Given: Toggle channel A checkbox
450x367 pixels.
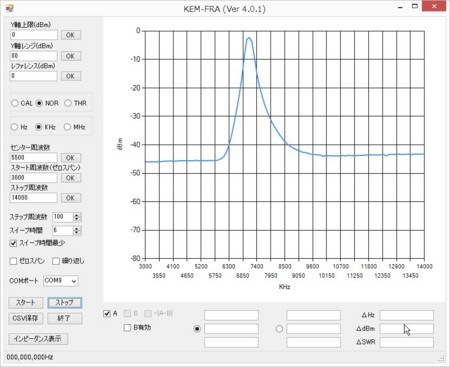Looking at the screenshot, I should point(107,314).
